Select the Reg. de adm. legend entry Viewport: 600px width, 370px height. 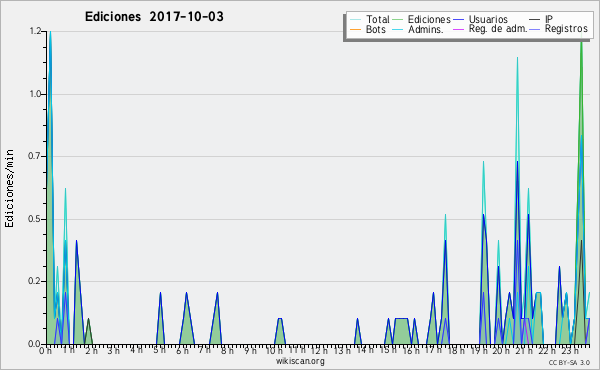tap(490, 29)
